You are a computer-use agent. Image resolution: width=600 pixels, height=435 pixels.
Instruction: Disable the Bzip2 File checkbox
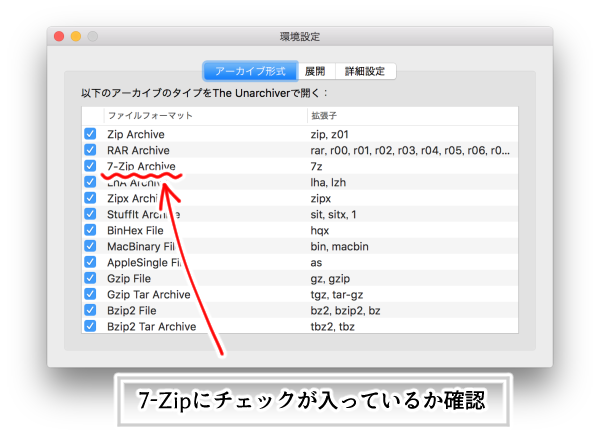(90, 310)
